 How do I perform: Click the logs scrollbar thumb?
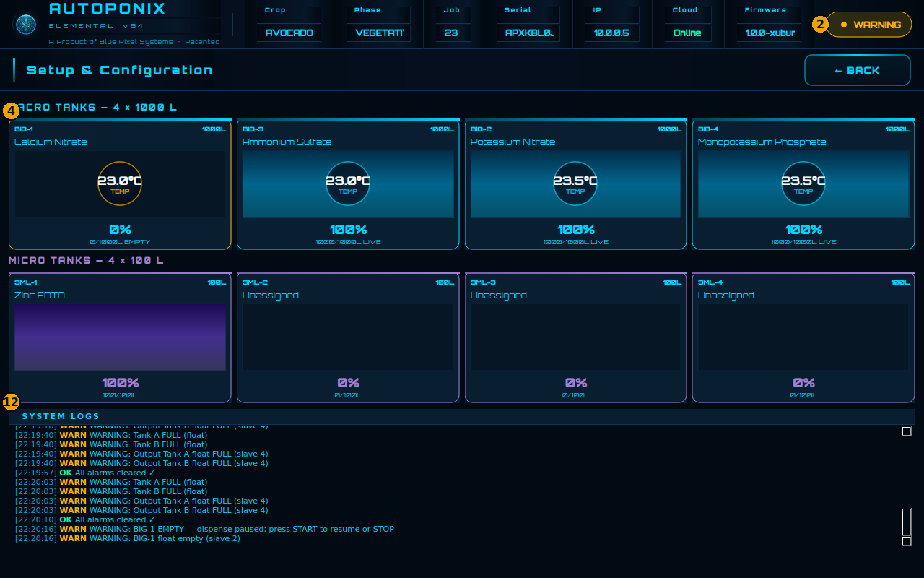click(907, 522)
